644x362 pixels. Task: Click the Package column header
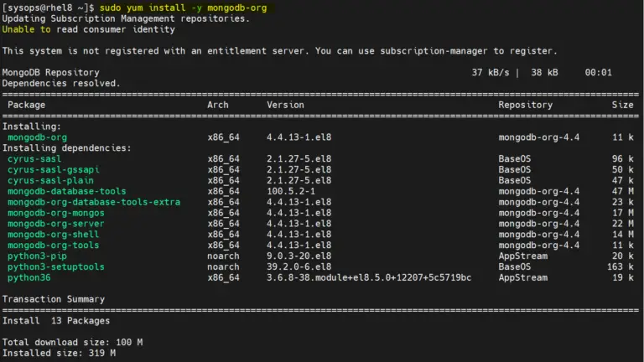pyautogui.click(x=26, y=105)
